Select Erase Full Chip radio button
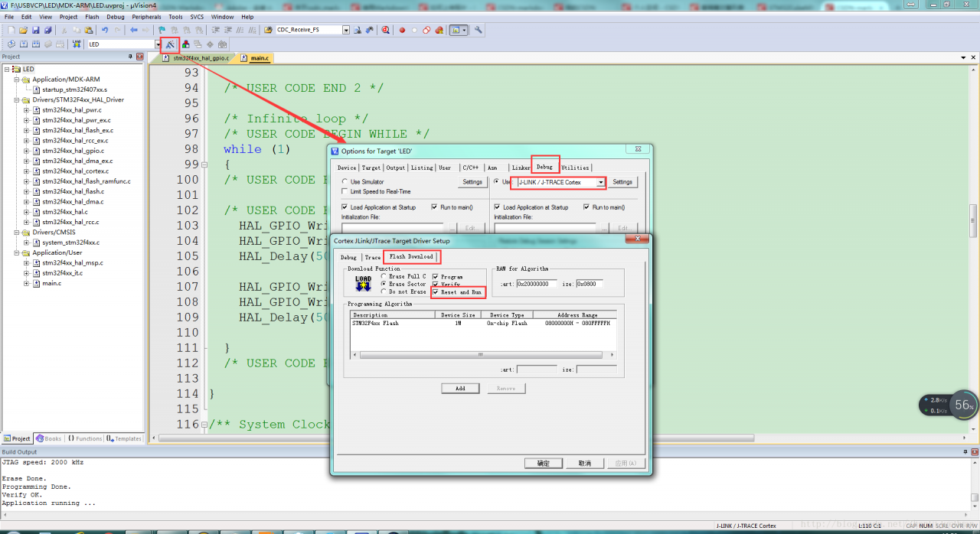 click(x=384, y=276)
